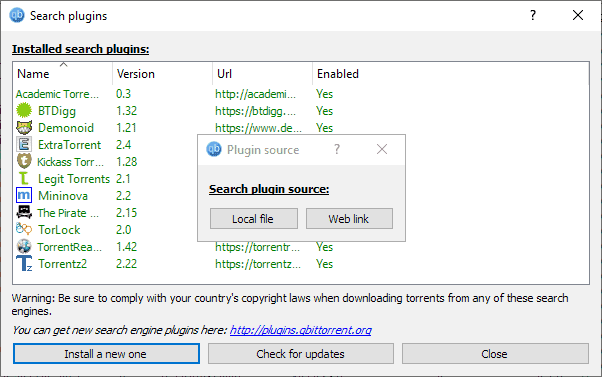Click the TorrentReactor globe icon
Screen dimensions: 602x377
point(24,246)
